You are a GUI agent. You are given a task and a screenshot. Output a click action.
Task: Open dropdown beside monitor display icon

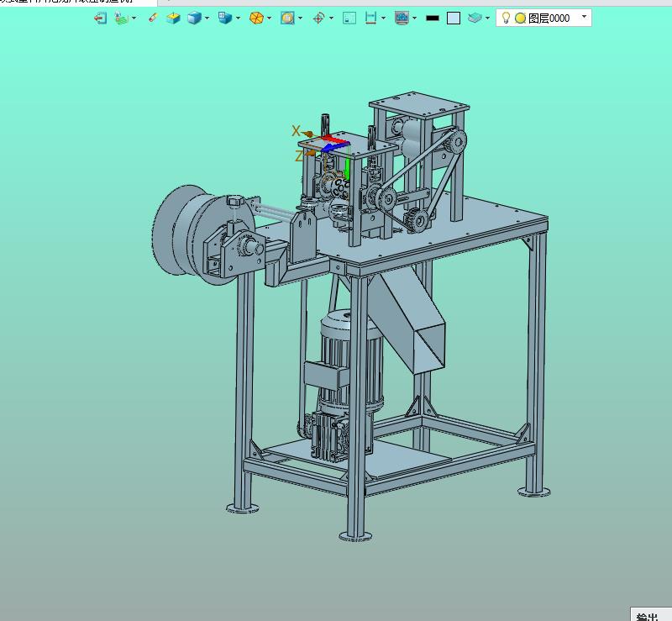414,18
